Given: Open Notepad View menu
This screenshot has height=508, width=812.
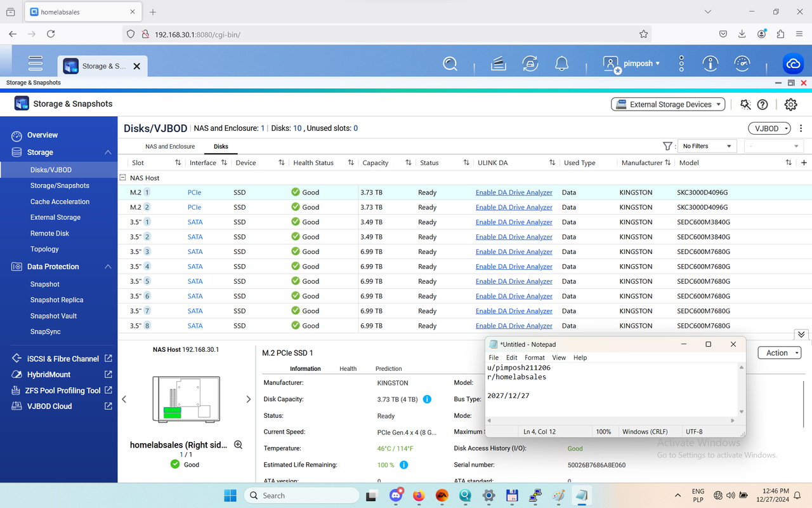Looking at the screenshot, I should tap(559, 358).
